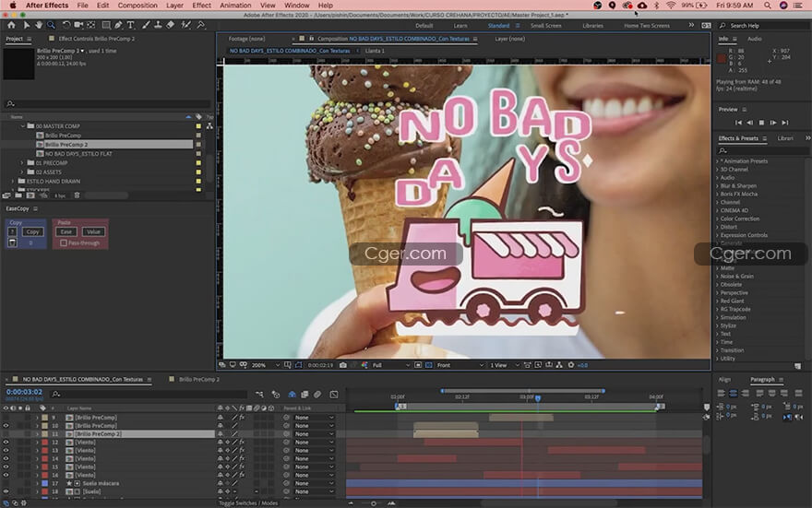Select the Eraser tool
This screenshot has width=812, height=508.
171,25
